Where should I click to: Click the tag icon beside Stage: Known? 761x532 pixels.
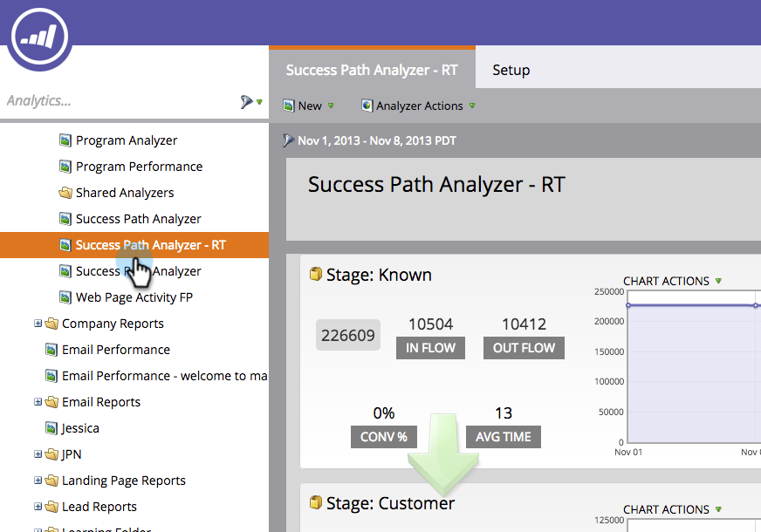pos(316,274)
